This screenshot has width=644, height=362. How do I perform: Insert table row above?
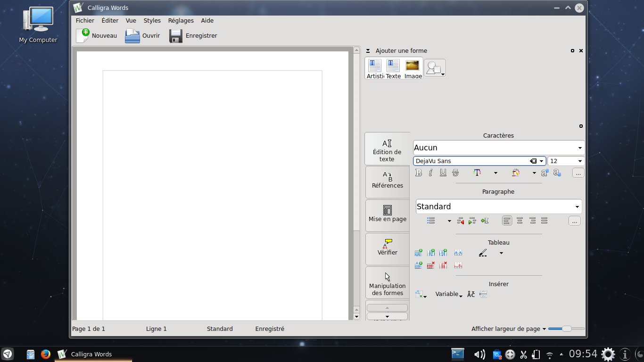(x=418, y=253)
